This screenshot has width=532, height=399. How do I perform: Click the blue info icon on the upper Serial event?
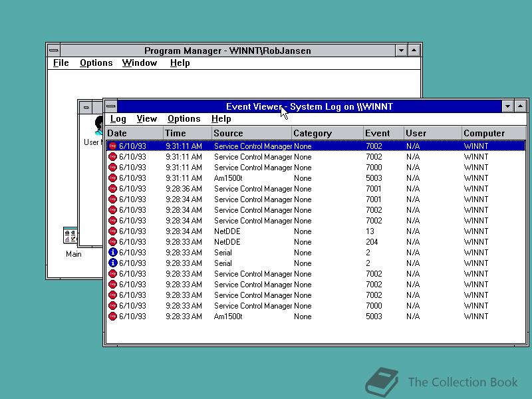pyautogui.click(x=112, y=253)
